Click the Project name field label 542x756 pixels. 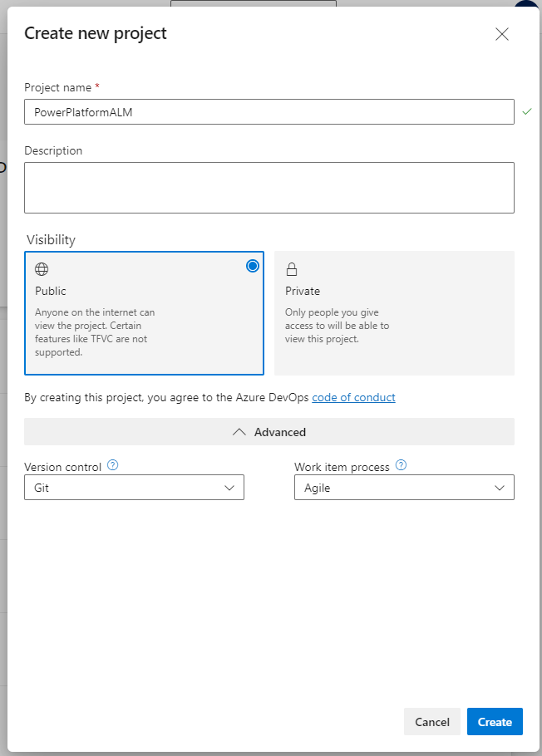pos(57,87)
